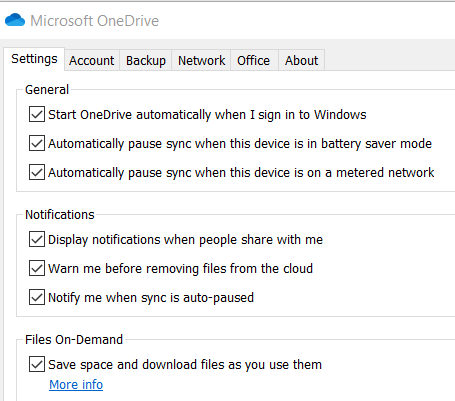The width and height of the screenshot is (455, 401).
Task: Toggle Save space and download files checkbox
Action: tap(37, 364)
